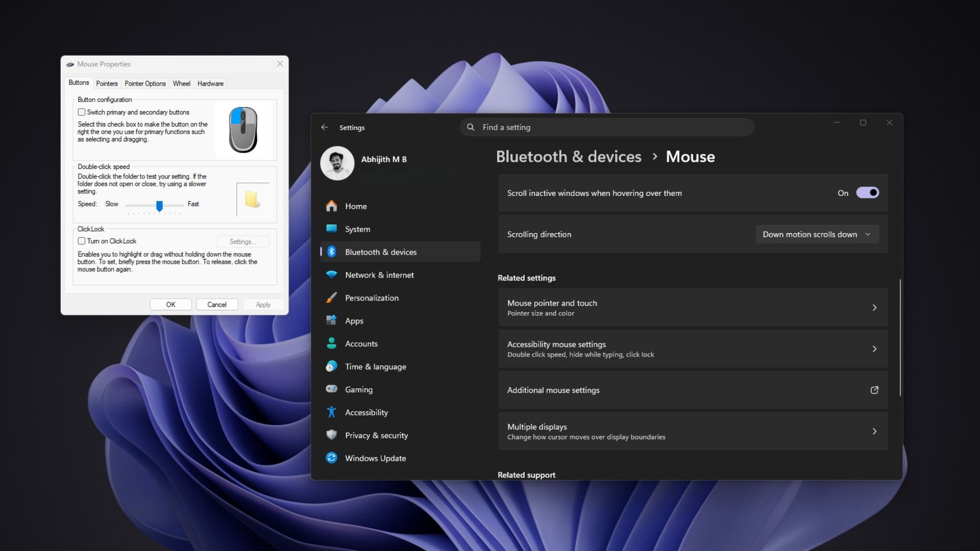Click the Gaming controller icon
Screen dimensions: 980x551
pyautogui.click(x=331, y=389)
